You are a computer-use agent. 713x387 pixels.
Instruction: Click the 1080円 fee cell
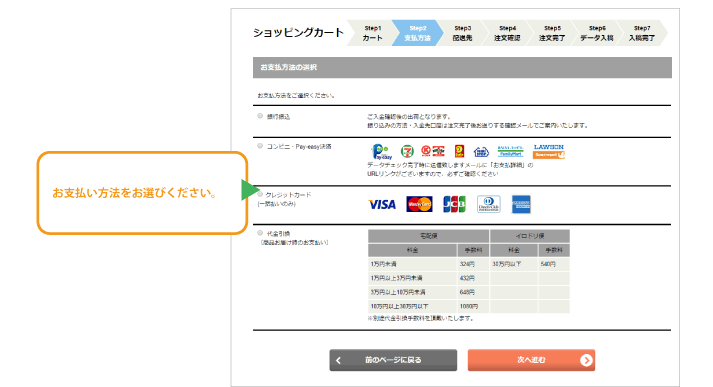[473, 307]
